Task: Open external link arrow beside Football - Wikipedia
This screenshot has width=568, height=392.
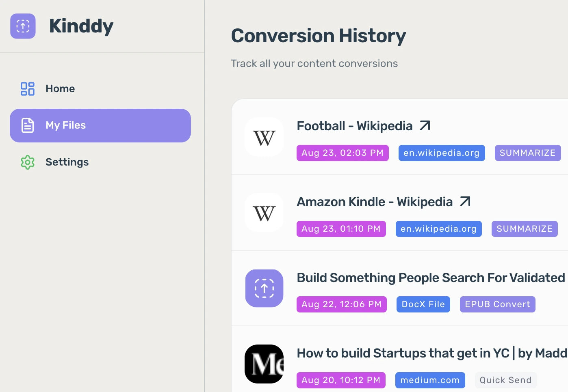Action: [x=425, y=126]
